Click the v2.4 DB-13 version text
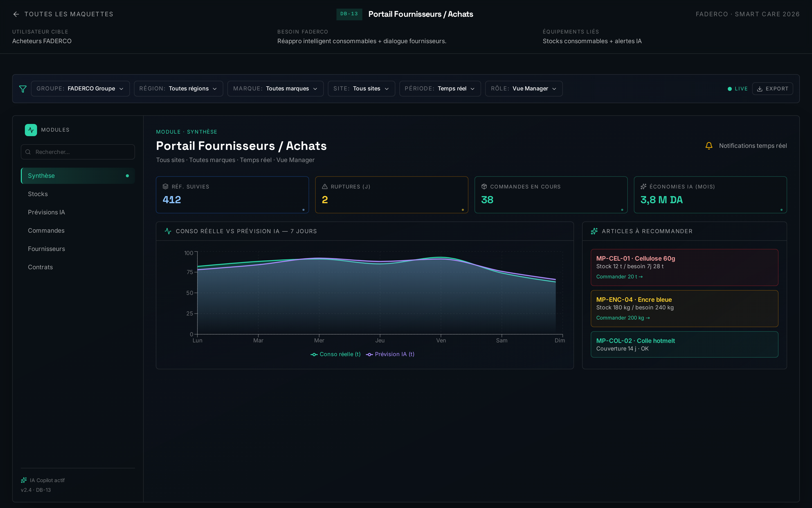Viewport: 812px width, 508px height. (x=36, y=490)
